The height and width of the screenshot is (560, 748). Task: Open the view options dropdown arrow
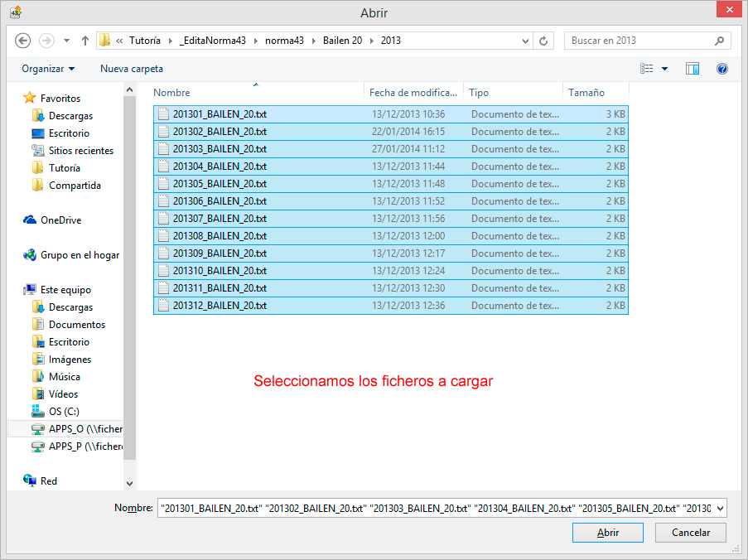click(x=664, y=69)
